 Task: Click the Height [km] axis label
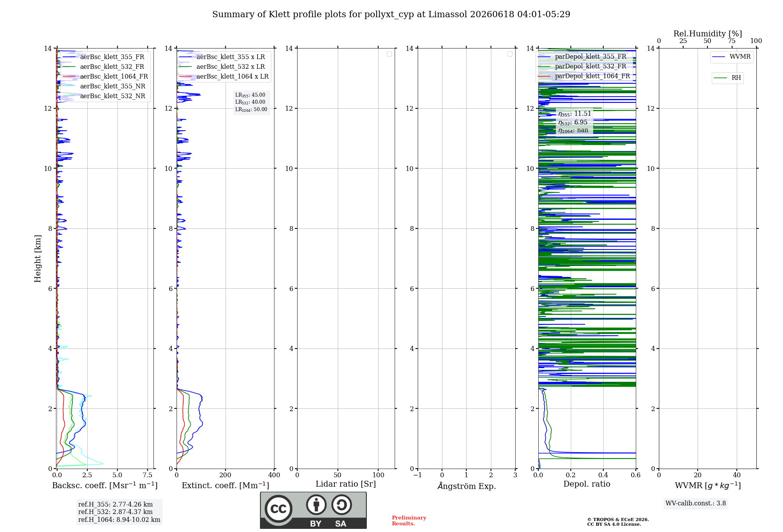(38, 259)
